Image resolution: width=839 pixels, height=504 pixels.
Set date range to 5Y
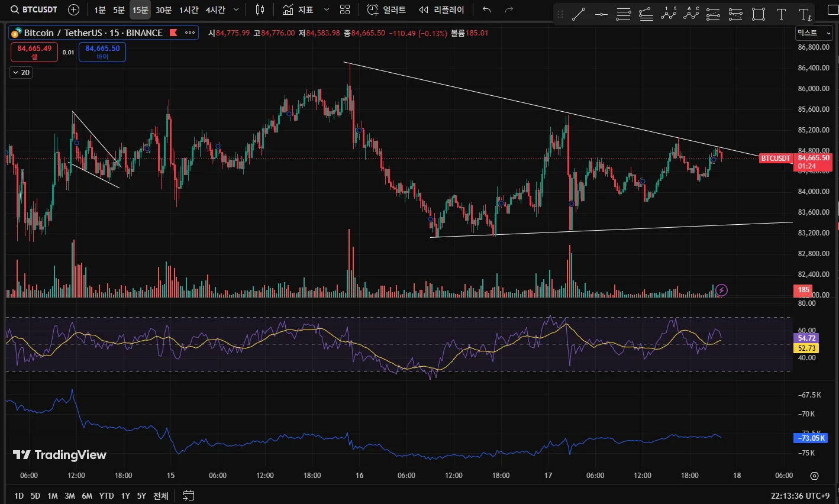[141, 496]
